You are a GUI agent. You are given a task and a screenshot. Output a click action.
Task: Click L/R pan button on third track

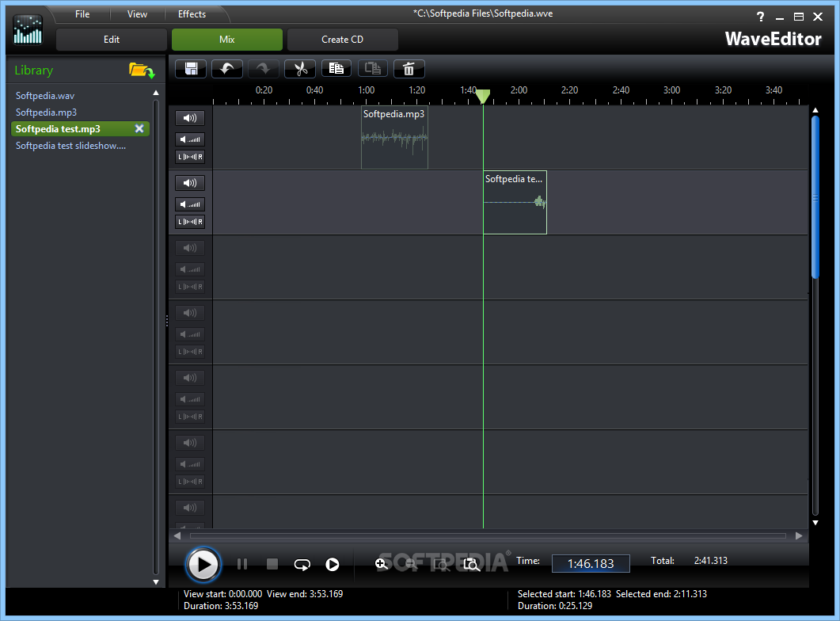(190, 287)
